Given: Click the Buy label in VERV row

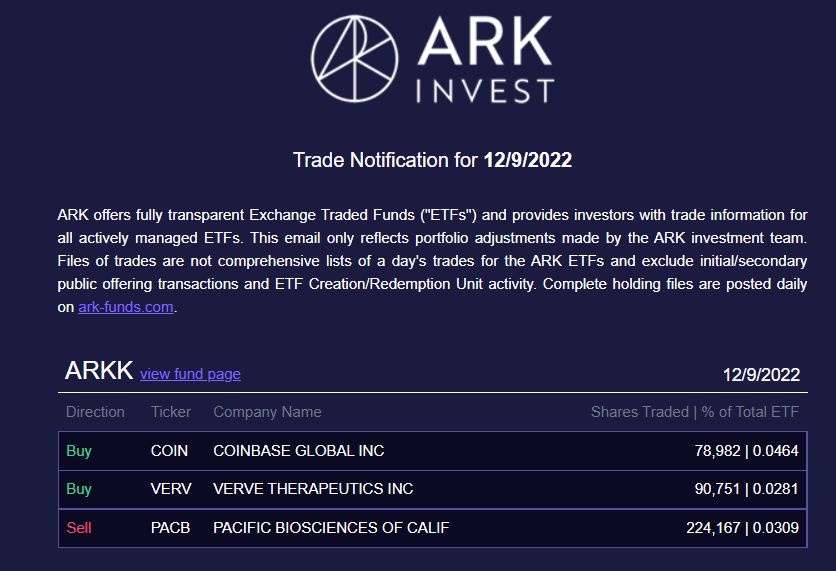Looking at the screenshot, I should point(79,489).
